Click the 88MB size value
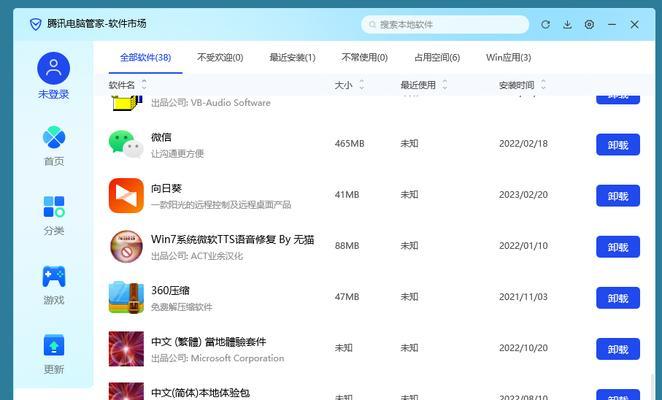 [x=347, y=246]
